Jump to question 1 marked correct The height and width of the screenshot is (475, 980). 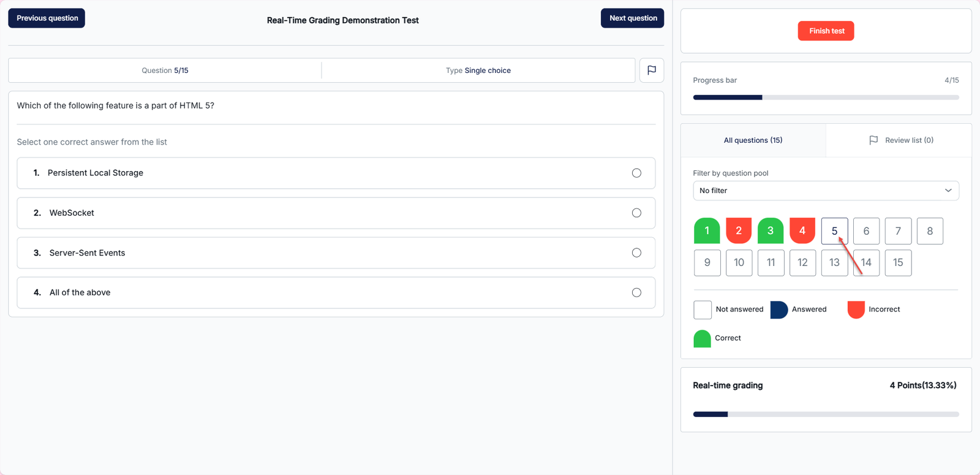[x=707, y=231]
